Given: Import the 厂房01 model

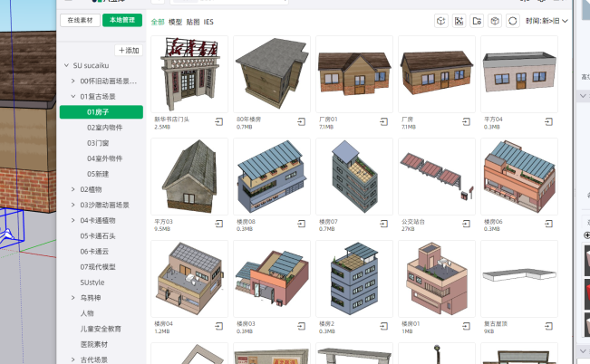Looking at the screenshot, I should 383,122.
